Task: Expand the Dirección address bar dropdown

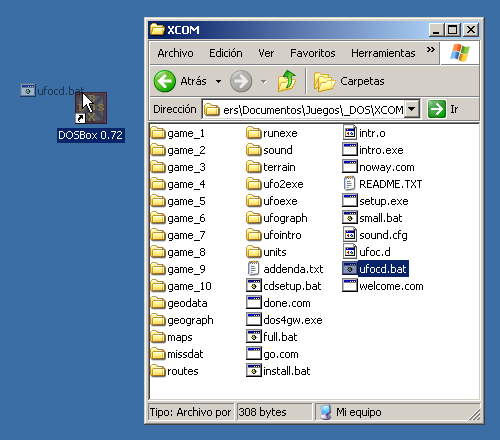Action: click(x=412, y=109)
